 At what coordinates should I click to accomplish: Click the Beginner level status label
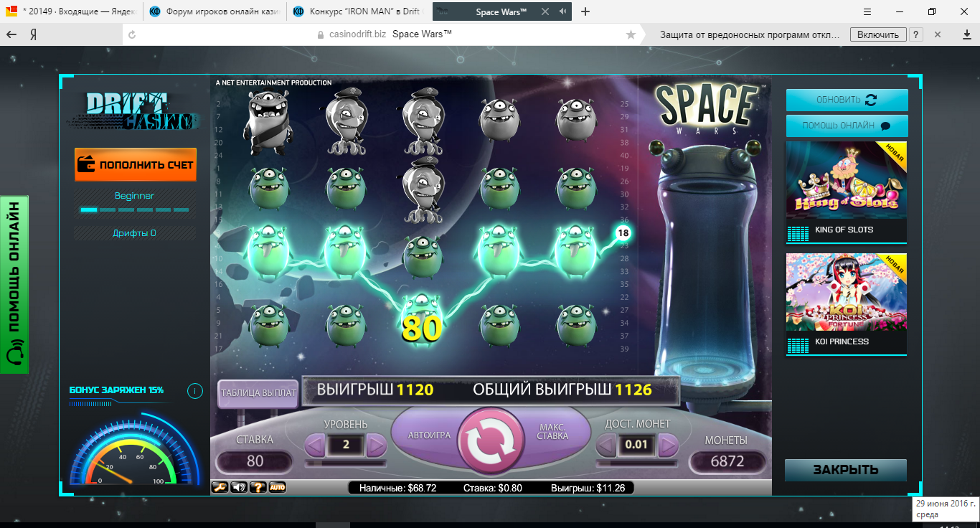pos(134,196)
